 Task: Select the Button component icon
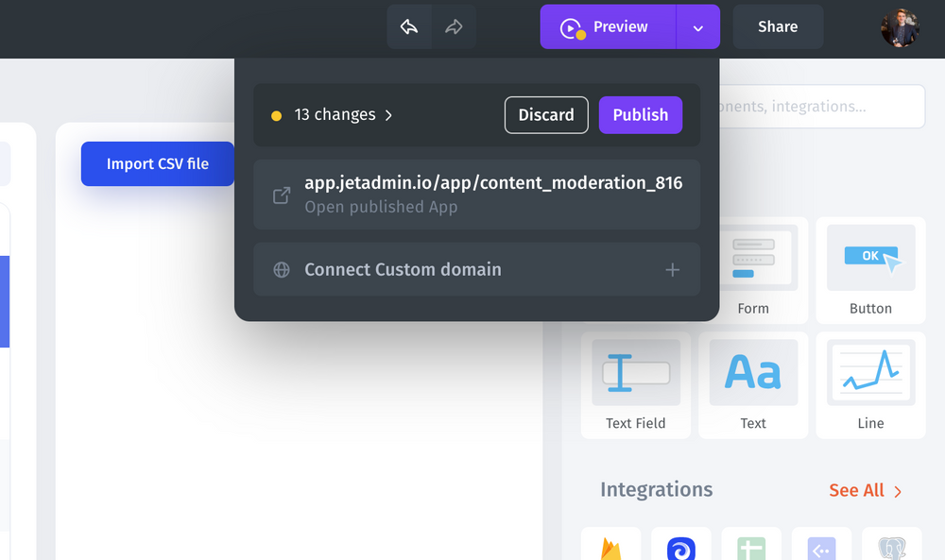click(x=869, y=257)
